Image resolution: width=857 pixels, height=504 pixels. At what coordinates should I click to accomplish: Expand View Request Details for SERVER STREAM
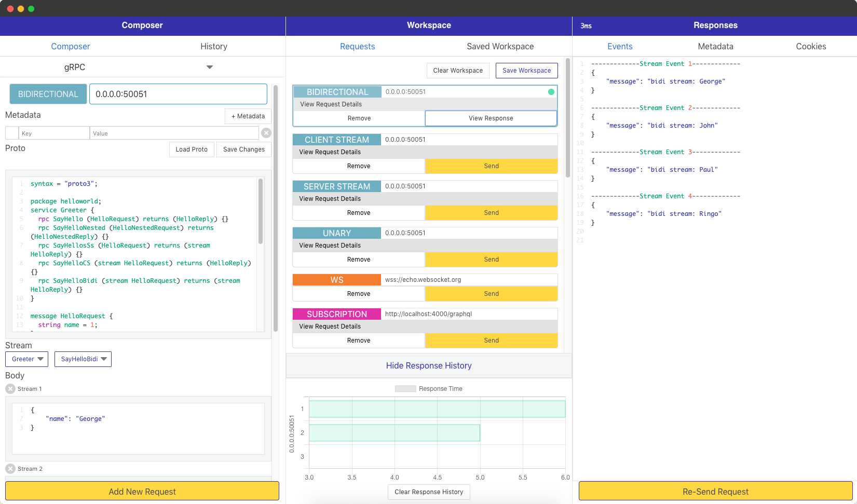tap(425, 199)
